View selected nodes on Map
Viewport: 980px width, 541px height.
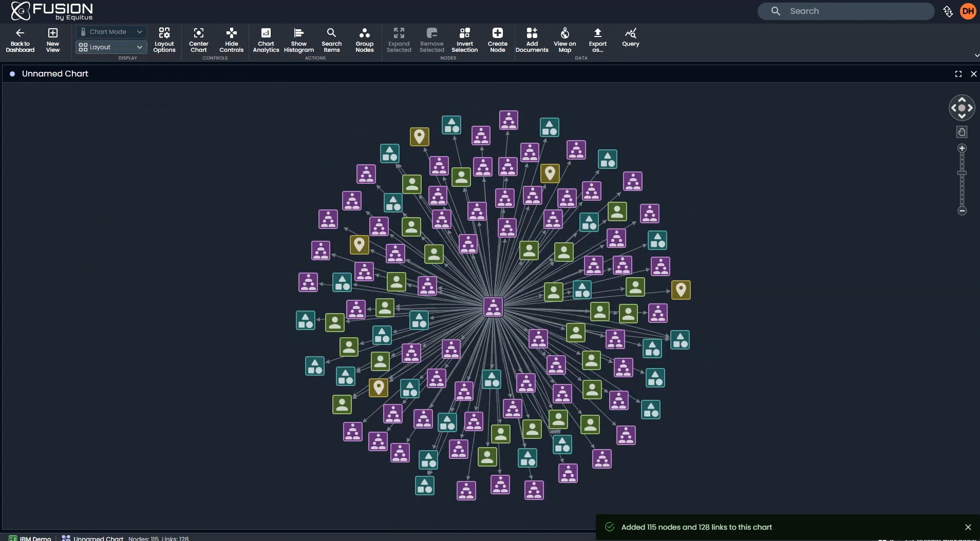[565, 40]
